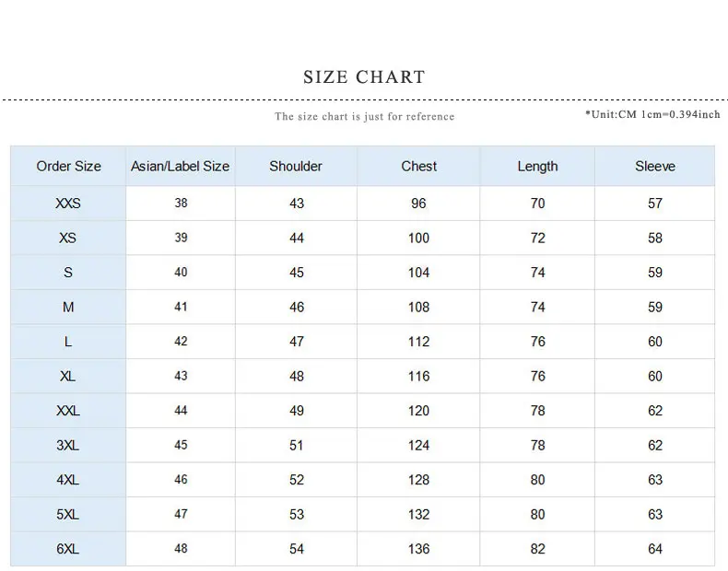Click shoulder value 51 in 3XL row

[297, 446]
